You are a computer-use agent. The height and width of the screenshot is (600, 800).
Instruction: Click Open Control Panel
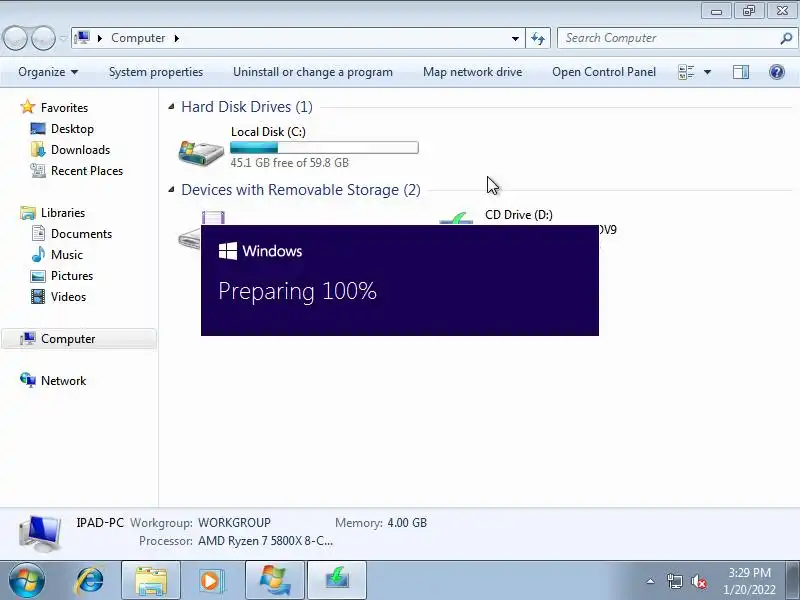tap(604, 72)
